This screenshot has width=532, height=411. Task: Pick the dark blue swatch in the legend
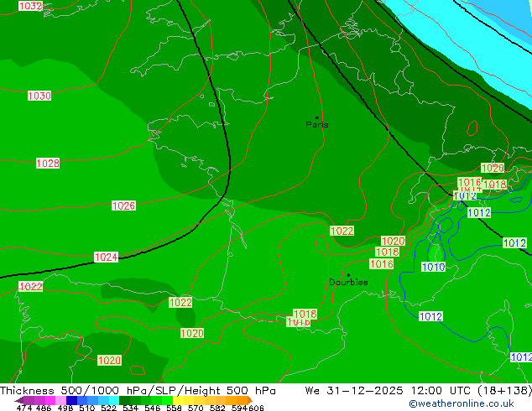tap(71, 400)
